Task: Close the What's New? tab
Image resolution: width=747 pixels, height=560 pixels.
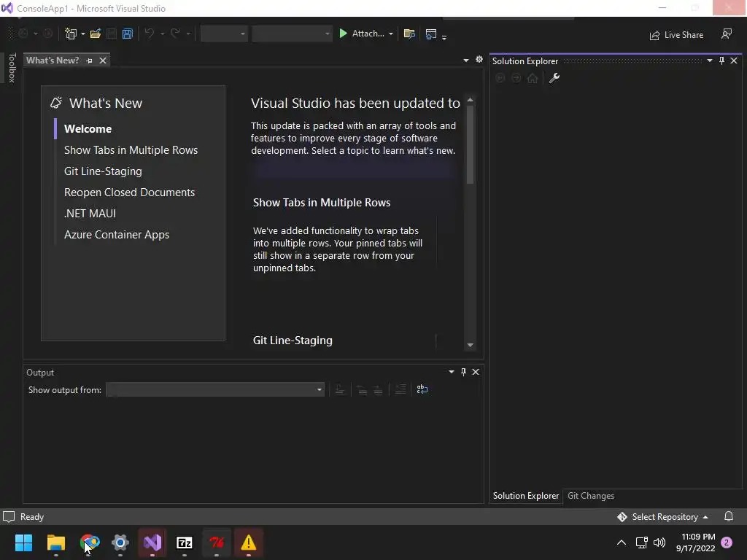Action: click(102, 61)
